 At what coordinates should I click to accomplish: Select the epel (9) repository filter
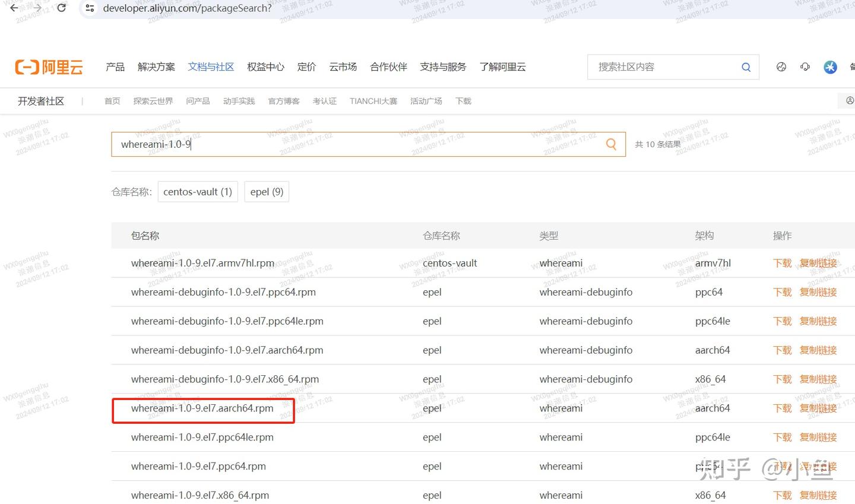tap(267, 191)
